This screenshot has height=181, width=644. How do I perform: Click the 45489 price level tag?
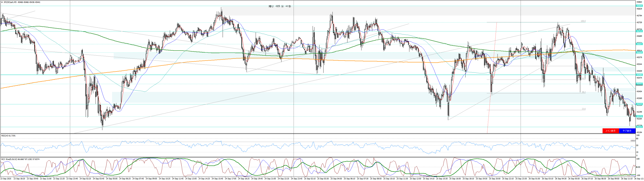[x=639, y=75]
